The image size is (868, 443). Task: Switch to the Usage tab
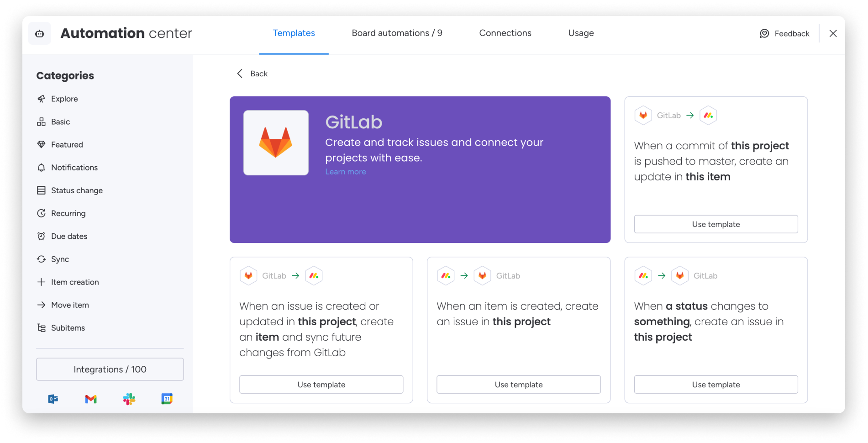580,33
